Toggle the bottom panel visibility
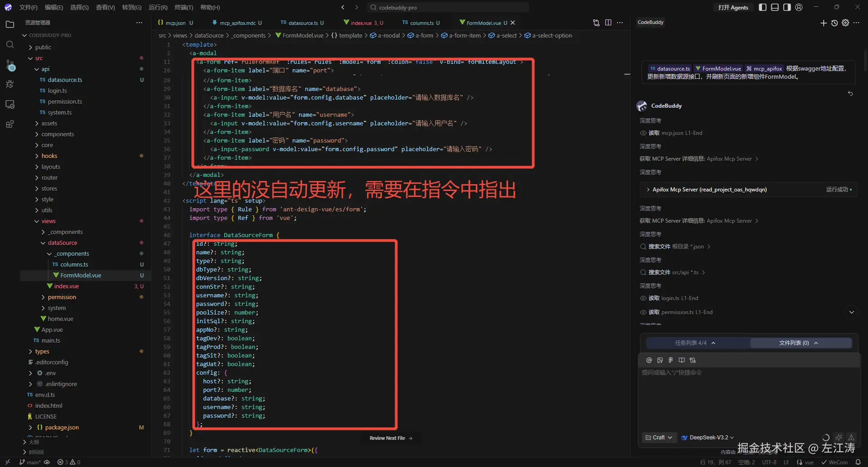Screen dimensions: 868x467 click(x=775, y=7)
